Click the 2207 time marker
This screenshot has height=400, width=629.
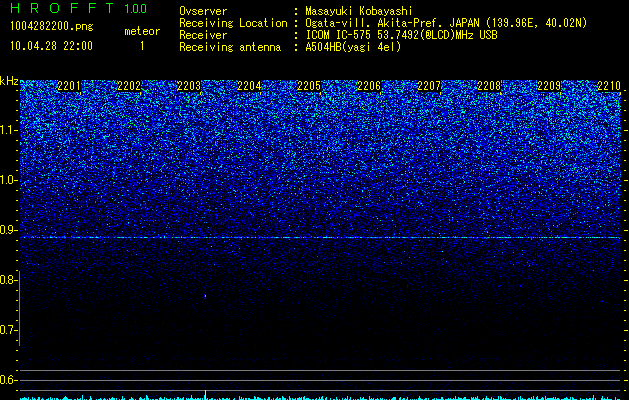[429, 86]
